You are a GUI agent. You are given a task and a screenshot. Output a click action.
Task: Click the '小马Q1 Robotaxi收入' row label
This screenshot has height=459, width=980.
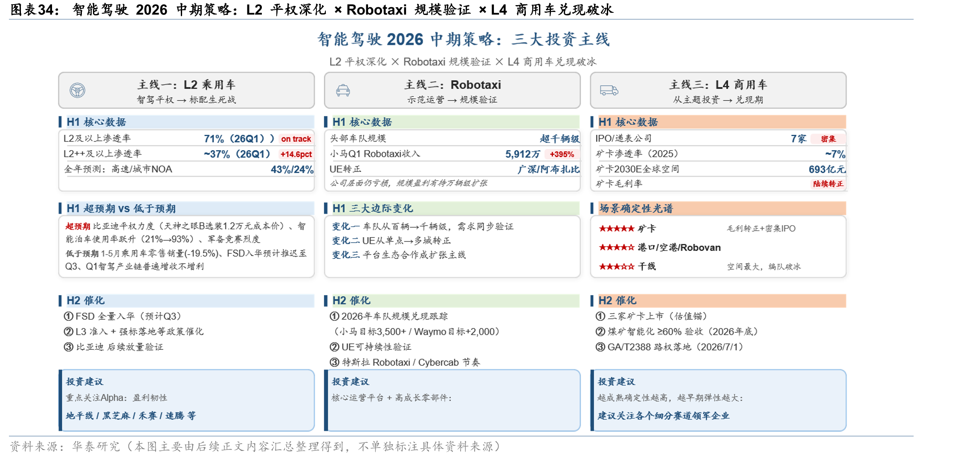coord(375,154)
